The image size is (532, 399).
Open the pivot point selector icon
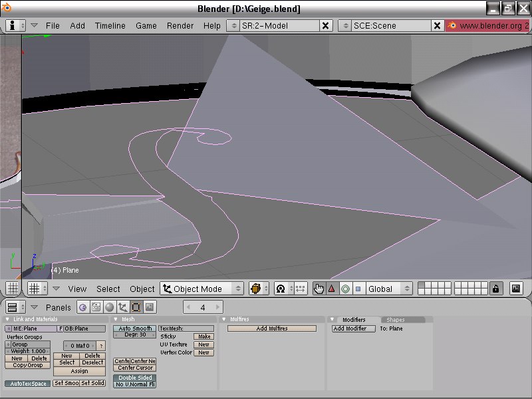coord(281,289)
